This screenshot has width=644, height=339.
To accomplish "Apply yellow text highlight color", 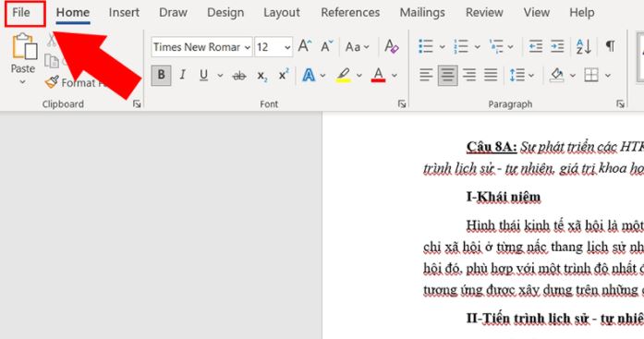I will pos(344,76).
